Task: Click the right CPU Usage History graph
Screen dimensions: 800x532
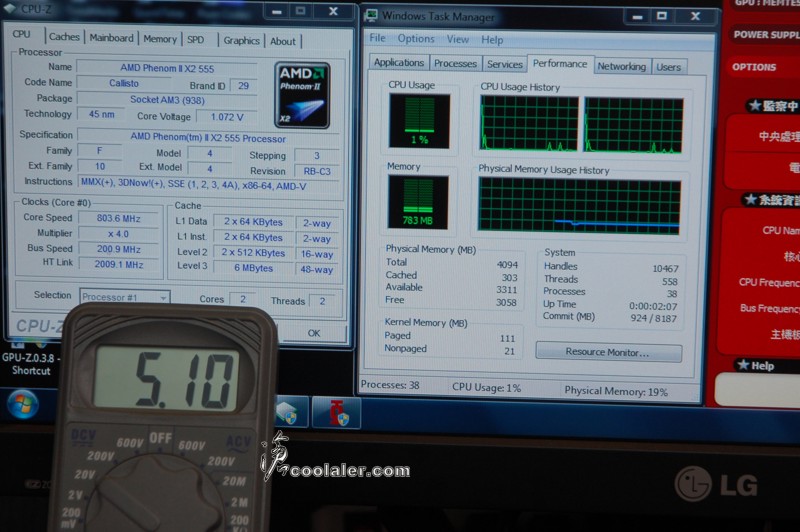Action: tap(633, 125)
